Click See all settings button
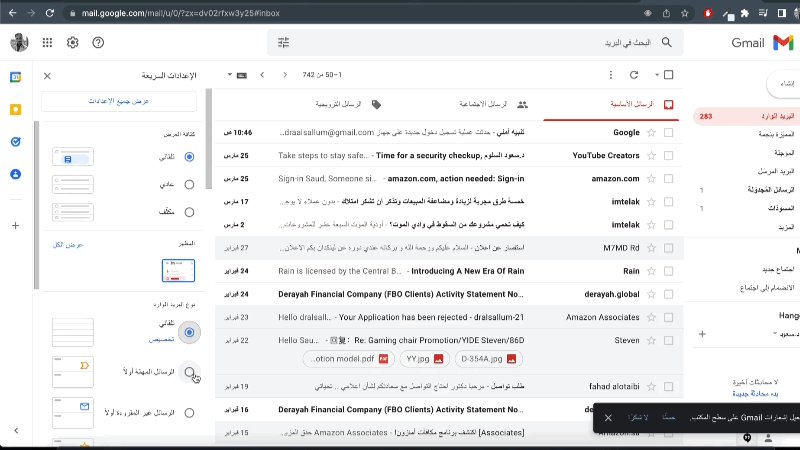The image size is (800, 450). coord(119,101)
